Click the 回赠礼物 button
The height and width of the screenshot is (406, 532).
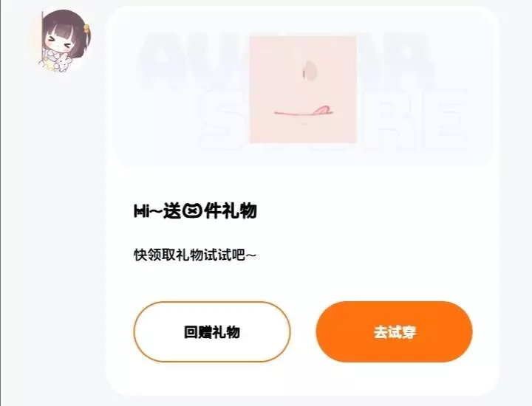pos(212,332)
